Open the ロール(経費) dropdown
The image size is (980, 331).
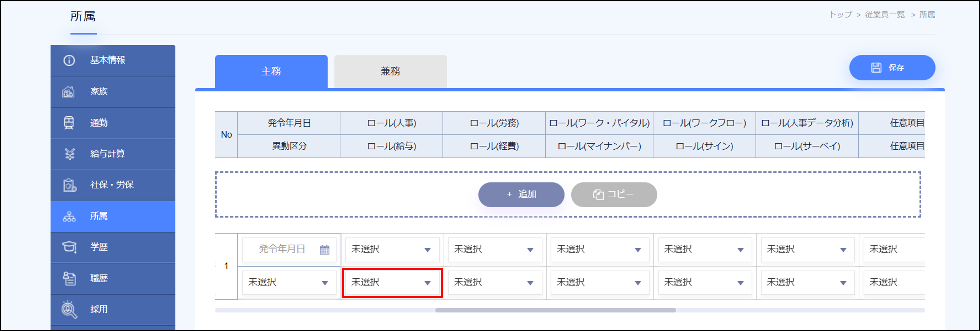pos(495,283)
